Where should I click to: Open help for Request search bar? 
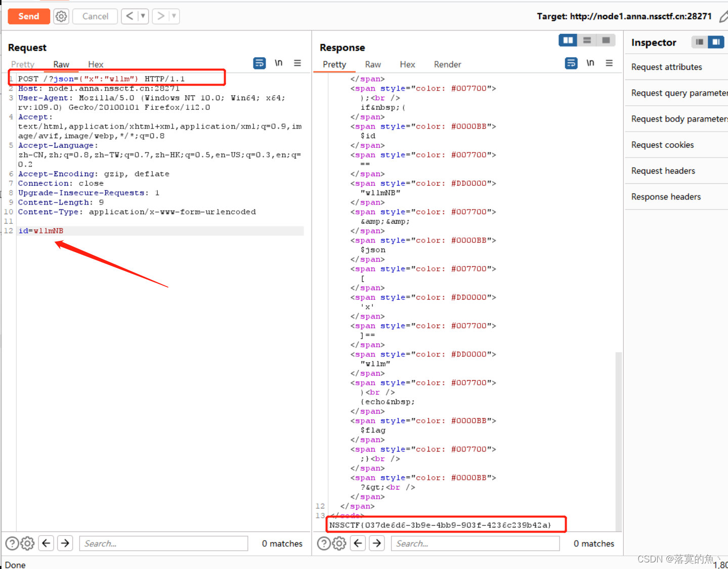pos(12,544)
